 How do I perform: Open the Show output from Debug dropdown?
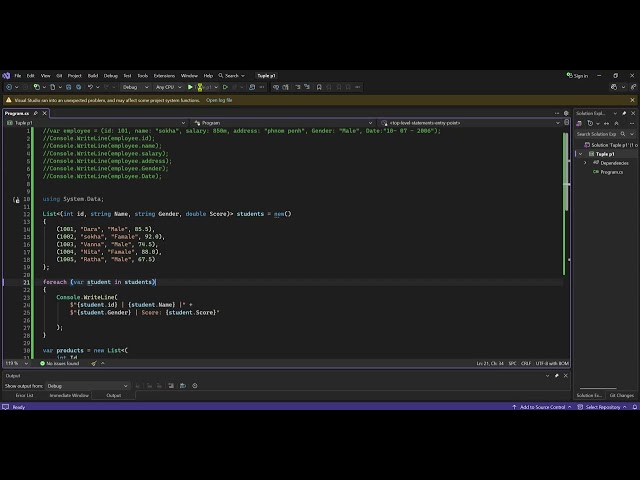(87, 386)
